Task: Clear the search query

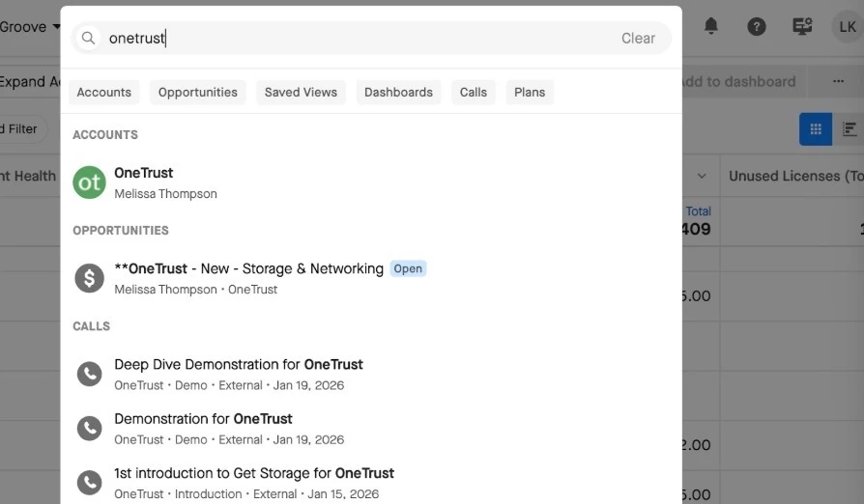Action: pos(638,38)
